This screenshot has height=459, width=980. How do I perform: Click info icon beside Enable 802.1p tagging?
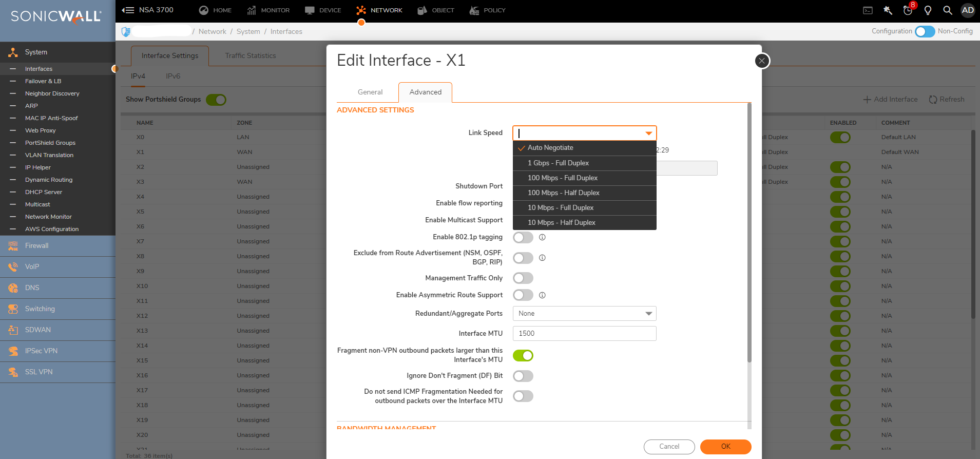pyautogui.click(x=542, y=237)
